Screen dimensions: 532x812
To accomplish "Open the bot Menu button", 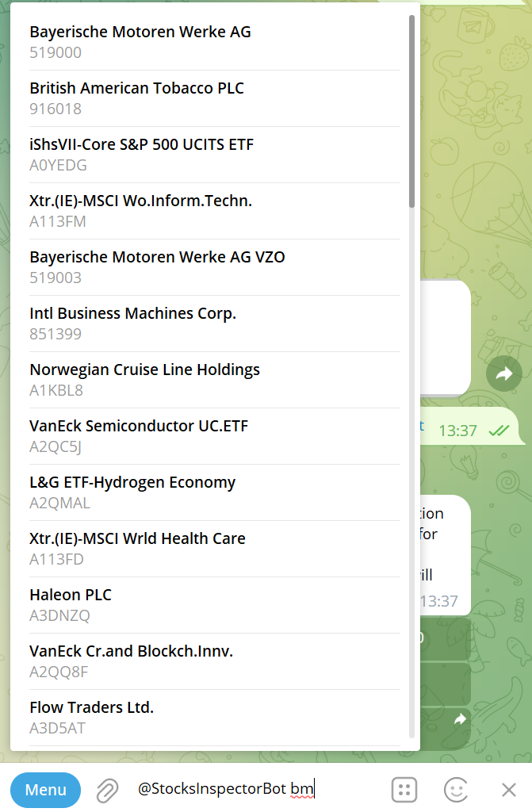I will [x=45, y=790].
